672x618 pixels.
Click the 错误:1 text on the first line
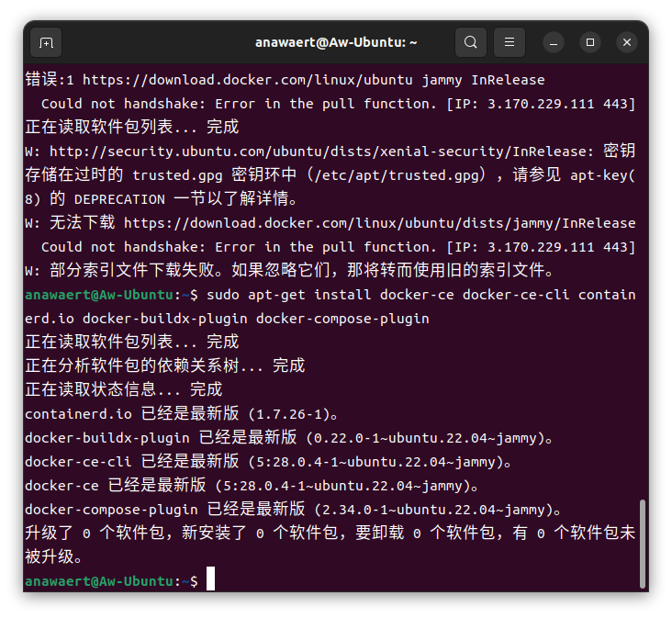[50, 80]
